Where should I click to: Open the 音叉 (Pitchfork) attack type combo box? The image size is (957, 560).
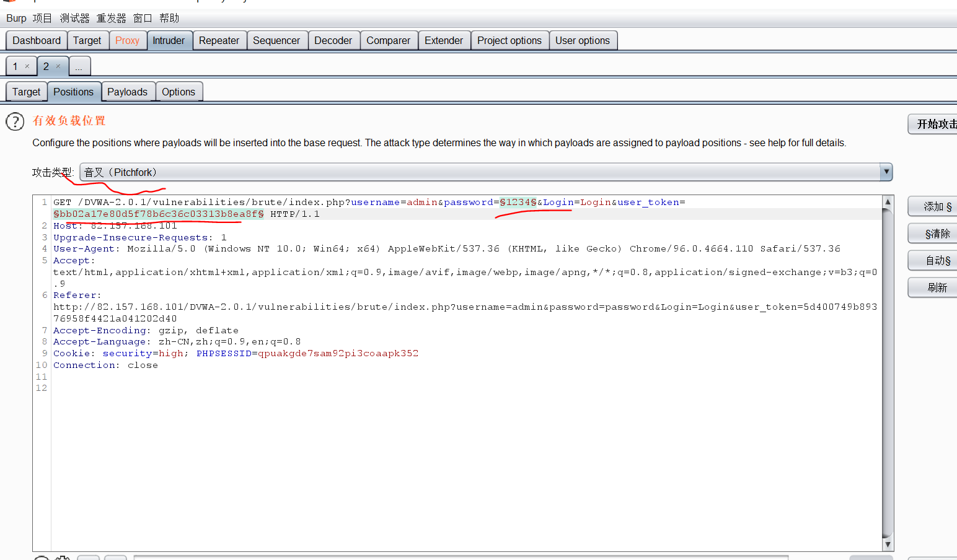pyautogui.click(x=486, y=172)
